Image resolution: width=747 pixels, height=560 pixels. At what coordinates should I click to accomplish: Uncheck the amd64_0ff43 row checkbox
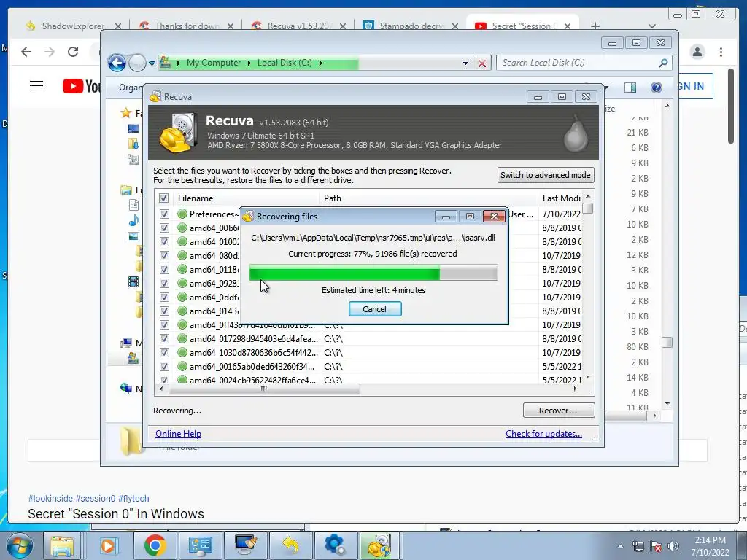tap(164, 324)
